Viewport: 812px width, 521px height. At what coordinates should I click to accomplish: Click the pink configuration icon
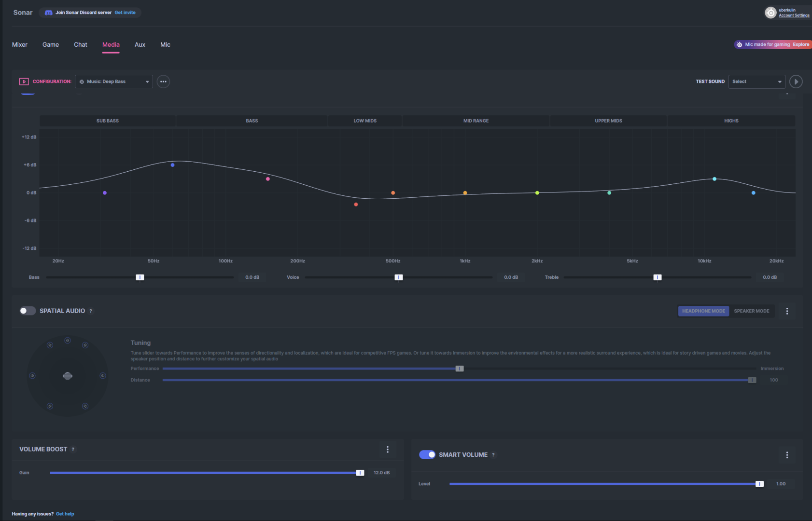click(x=24, y=82)
